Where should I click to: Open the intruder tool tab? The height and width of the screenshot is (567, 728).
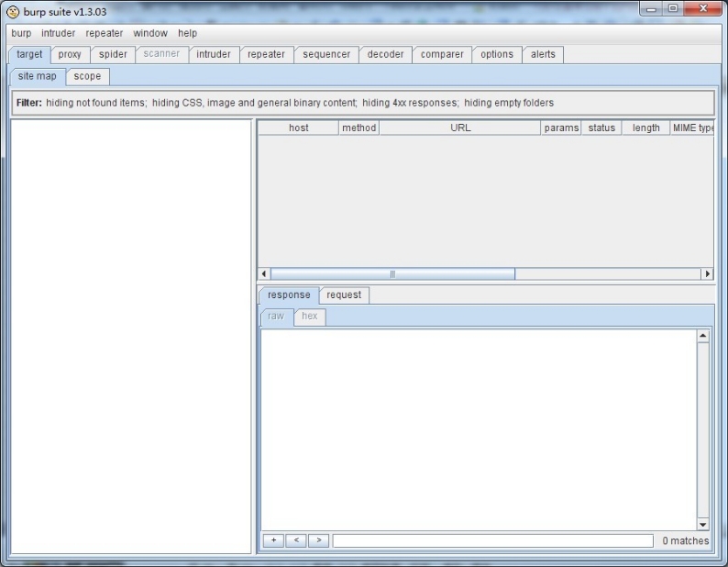[214, 54]
